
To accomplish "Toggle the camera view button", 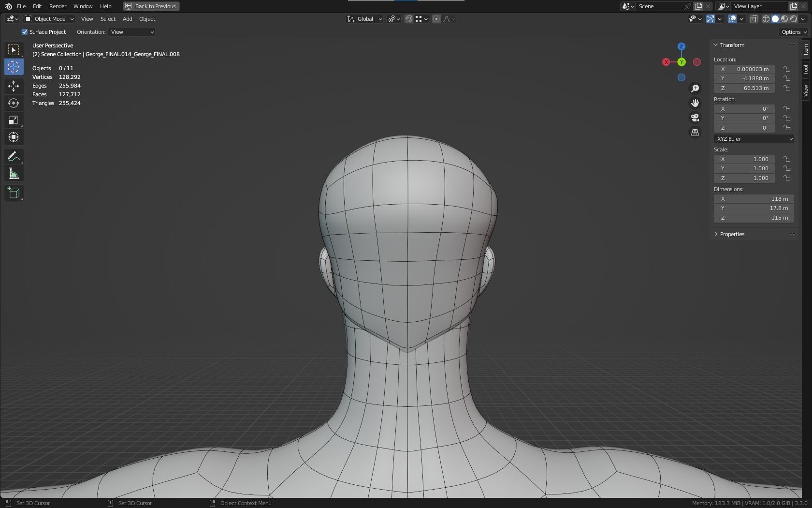I will pos(695,118).
